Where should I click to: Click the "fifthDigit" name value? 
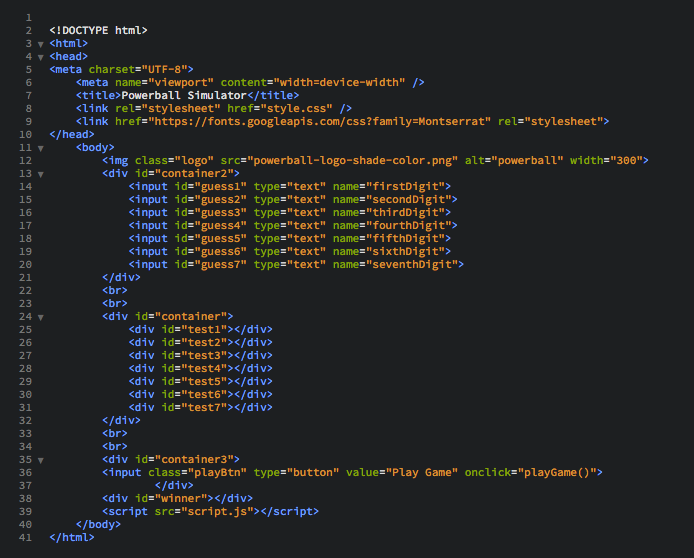click(405, 239)
